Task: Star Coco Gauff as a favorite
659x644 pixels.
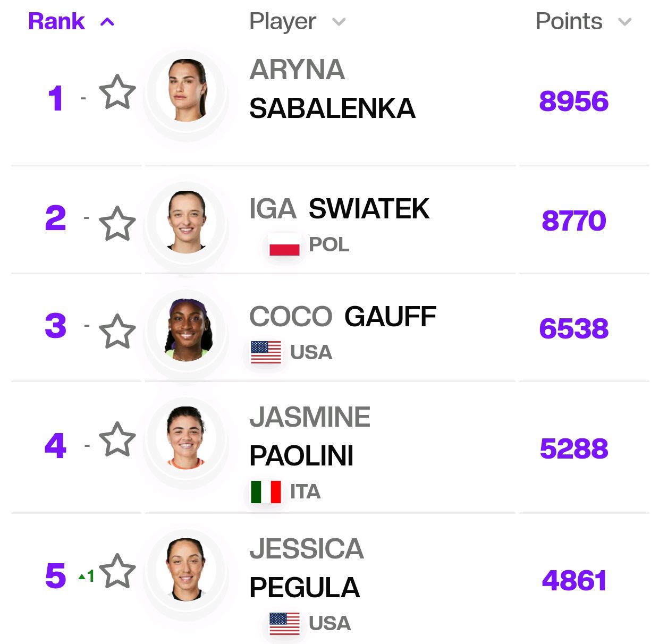Action: point(117,331)
